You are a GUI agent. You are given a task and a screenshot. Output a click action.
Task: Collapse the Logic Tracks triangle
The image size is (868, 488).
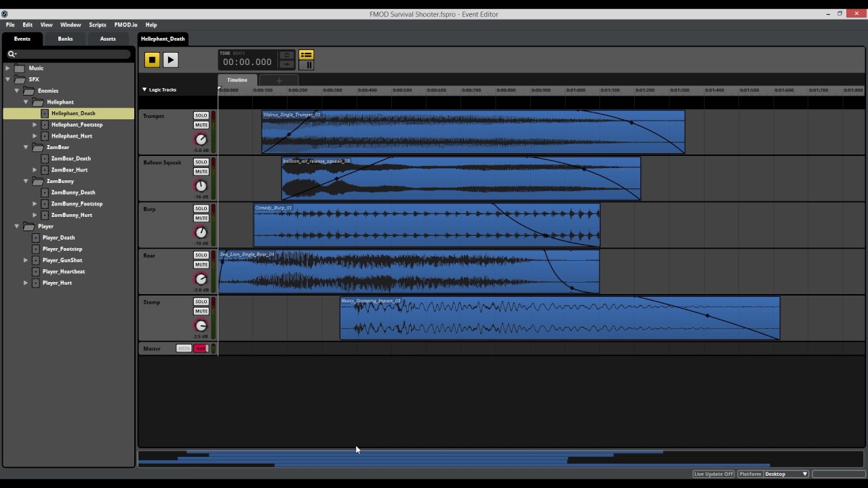pos(144,89)
